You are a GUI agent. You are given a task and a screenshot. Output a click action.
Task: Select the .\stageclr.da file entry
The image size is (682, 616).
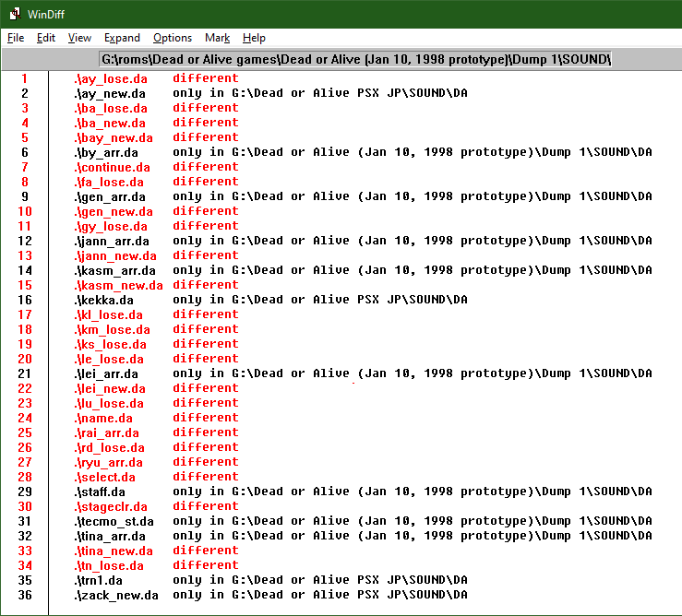click(111, 507)
